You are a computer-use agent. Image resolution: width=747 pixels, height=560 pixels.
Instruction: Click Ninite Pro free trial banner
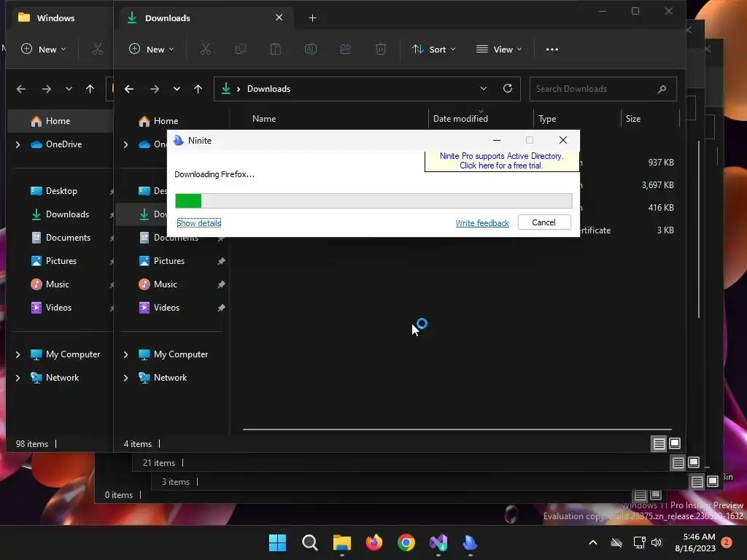tap(501, 161)
